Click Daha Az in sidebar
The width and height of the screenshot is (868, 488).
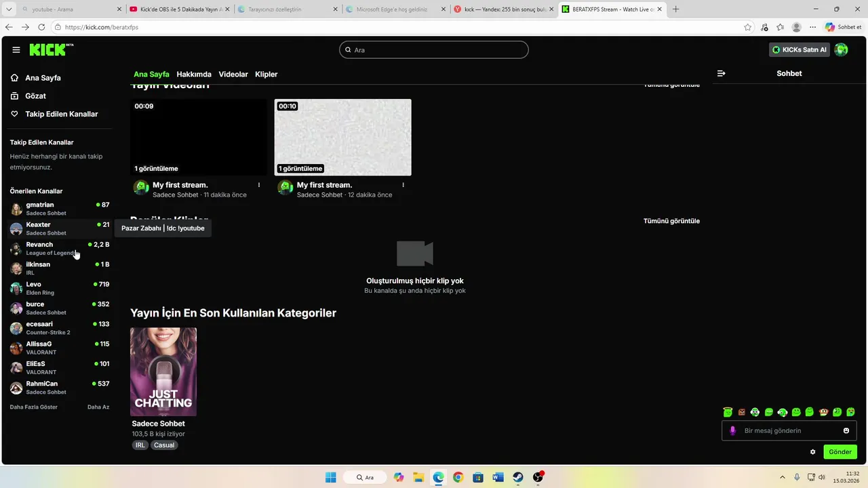[98, 407]
